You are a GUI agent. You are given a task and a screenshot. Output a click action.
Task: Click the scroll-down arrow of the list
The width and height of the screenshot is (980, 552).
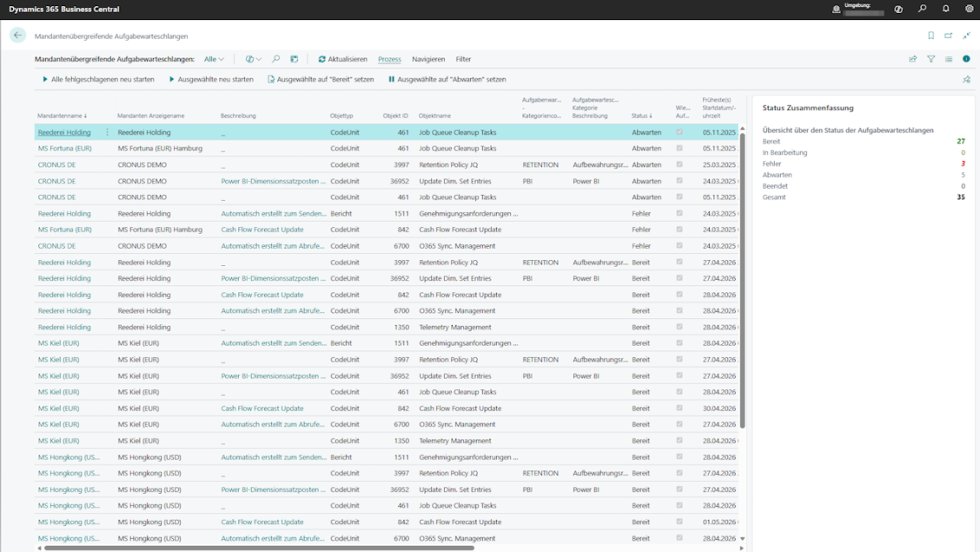pos(743,538)
